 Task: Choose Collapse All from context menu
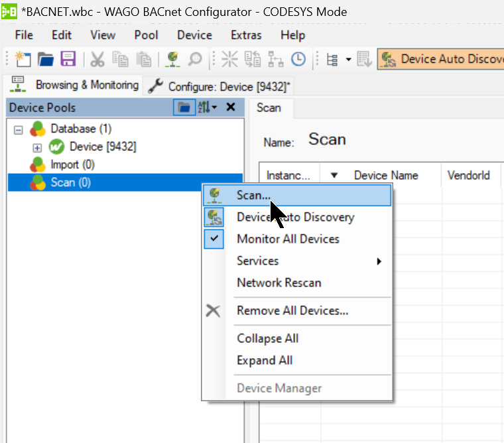click(x=297, y=338)
